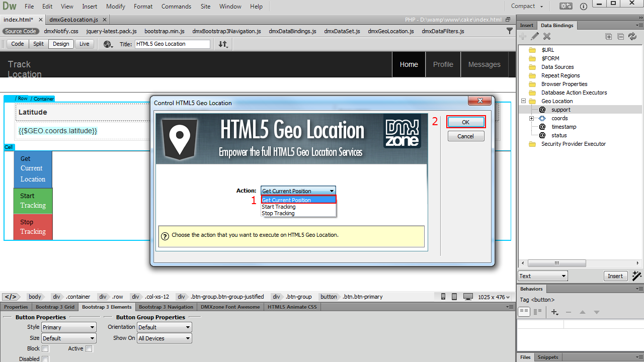Viewport: 644px width, 362px height.
Task: Click the restore document window icon
Action: [x=508, y=20]
